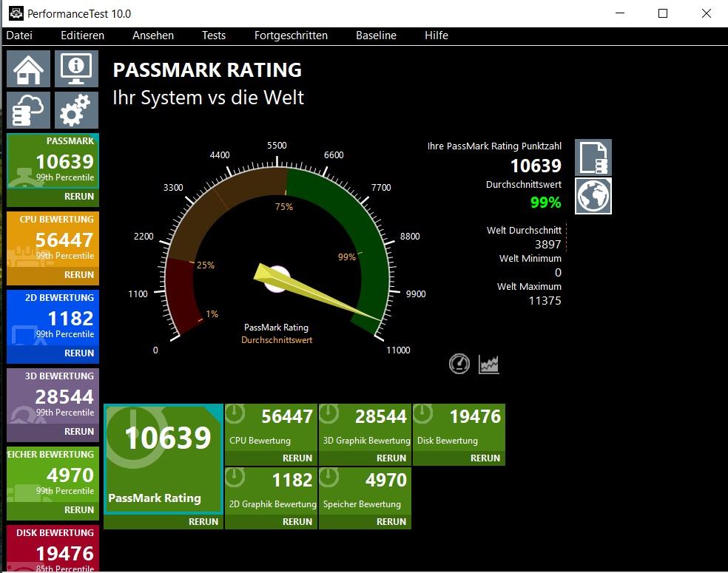Select the Speicher Bewertung 4970 sidebar tile
This screenshot has height=573, width=728.
tap(53, 474)
